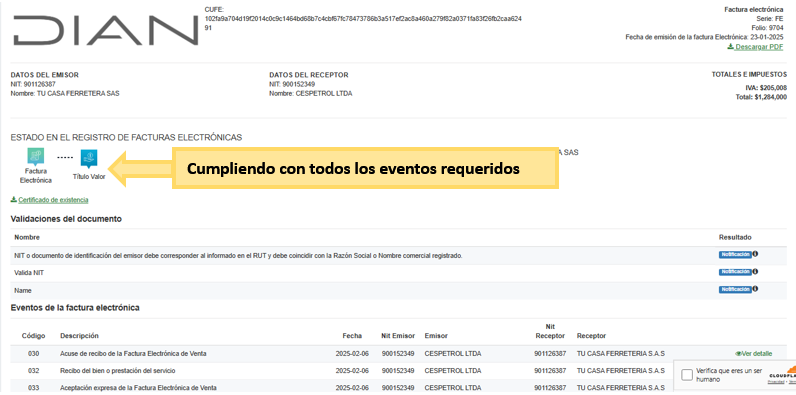The width and height of the screenshot is (796, 395).
Task: Click the Factura Electrónica status icon
Action: coord(36,157)
